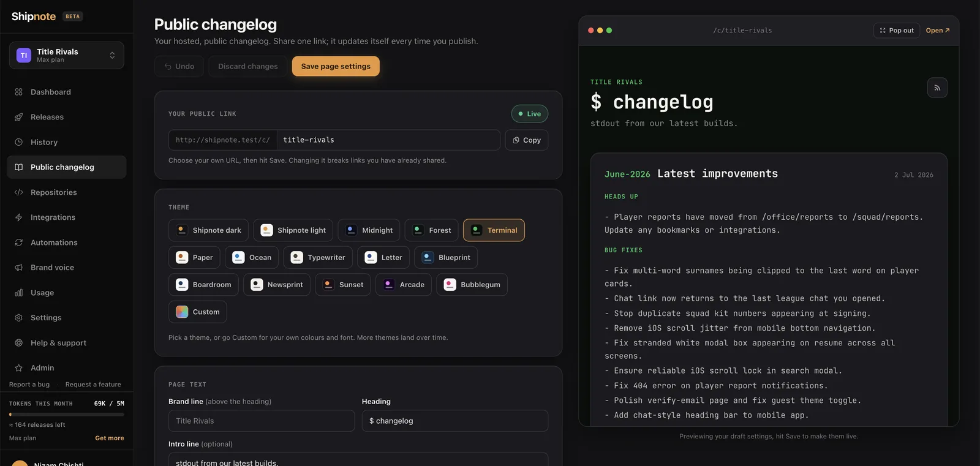Click the Custom gradient swatch icon
Image resolution: width=980 pixels, height=466 pixels.
click(x=182, y=312)
